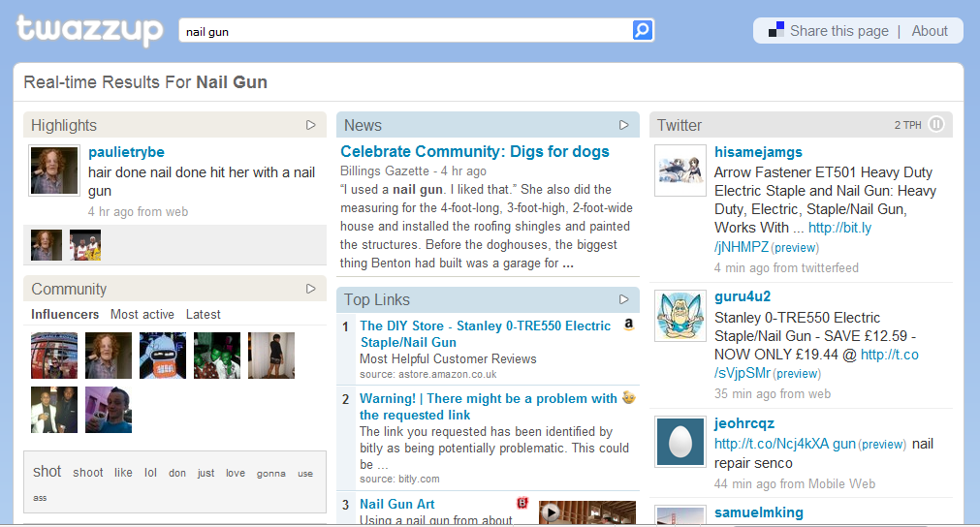Image resolution: width=980 pixels, height=527 pixels.
Task: Expand the Community panel arrow
Action: [x=311, y=289]
